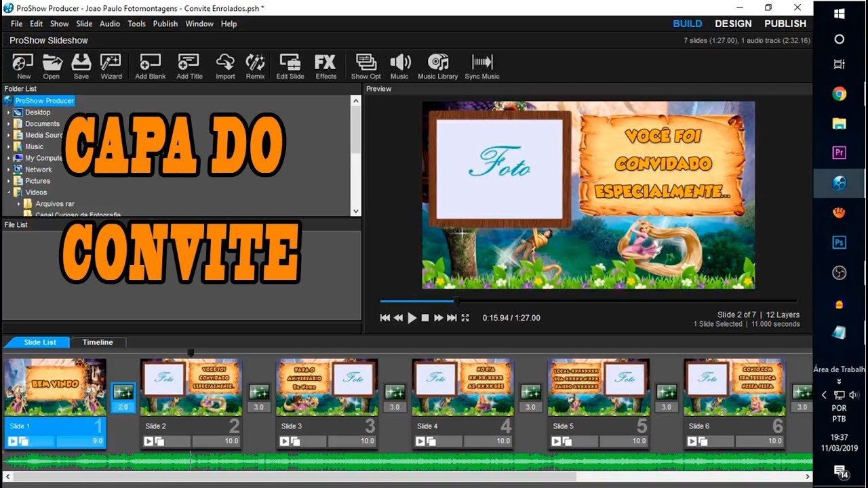Viewport: 868px width, 488px height.
Task: Click the play icon on Slide 2
Action: tap(149, 441)
